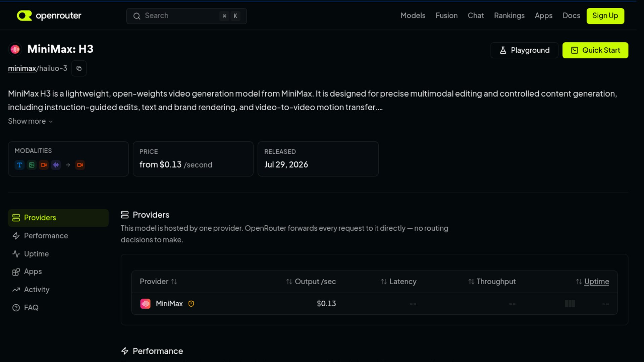The image size is (644, 362).
Task: Focus the Search input field
Action: click(x=186, y=16)
